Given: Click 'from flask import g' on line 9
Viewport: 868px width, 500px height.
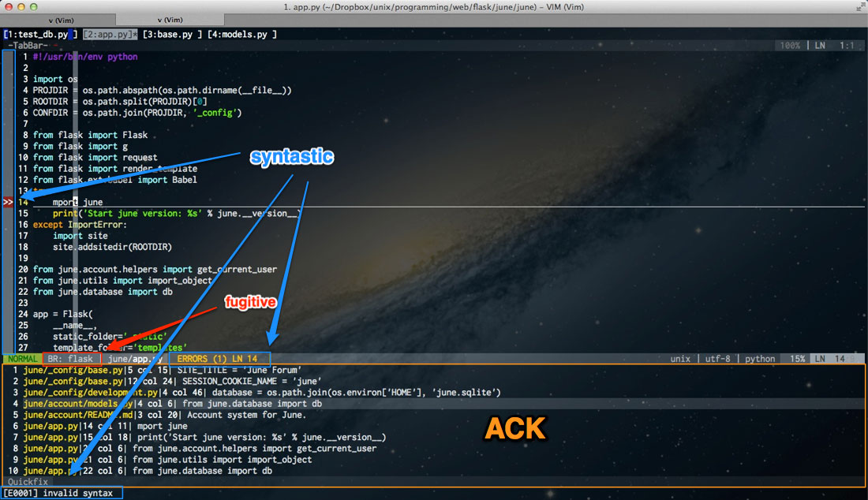Looking at the screenshot, I should pyautogui.click(x=80, y=147).
